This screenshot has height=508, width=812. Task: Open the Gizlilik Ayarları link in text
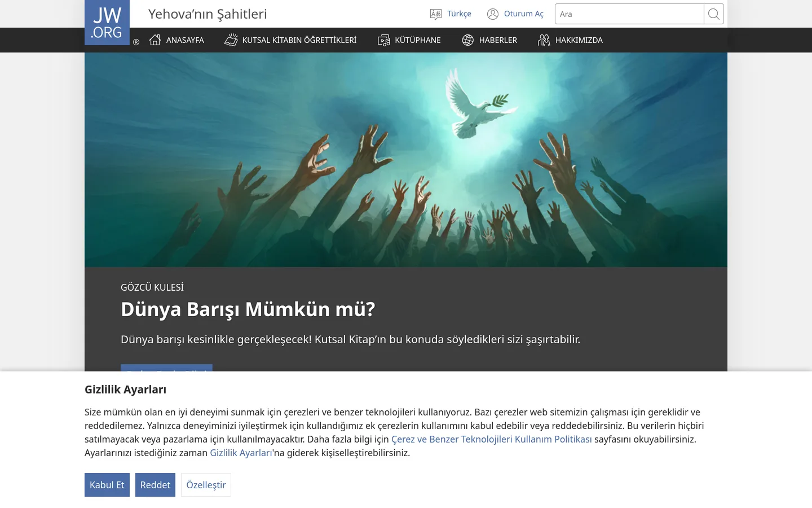pos(241,453)
